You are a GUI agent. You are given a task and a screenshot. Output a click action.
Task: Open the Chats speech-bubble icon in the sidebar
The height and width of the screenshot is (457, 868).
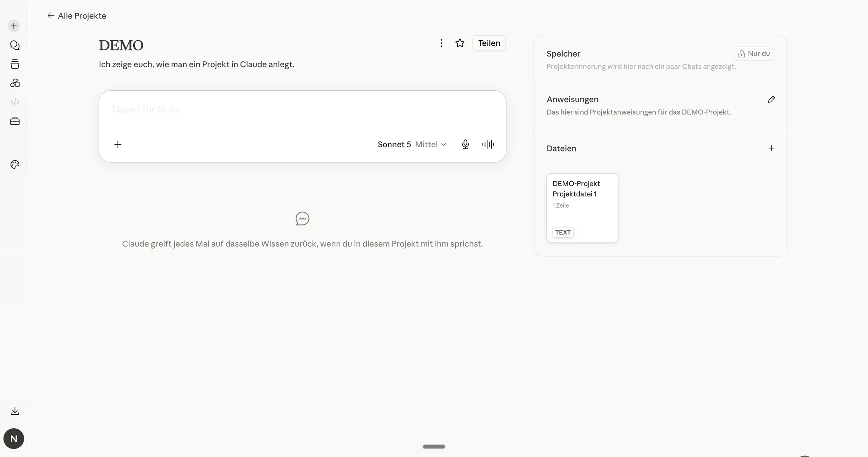(x=15, y=45)
